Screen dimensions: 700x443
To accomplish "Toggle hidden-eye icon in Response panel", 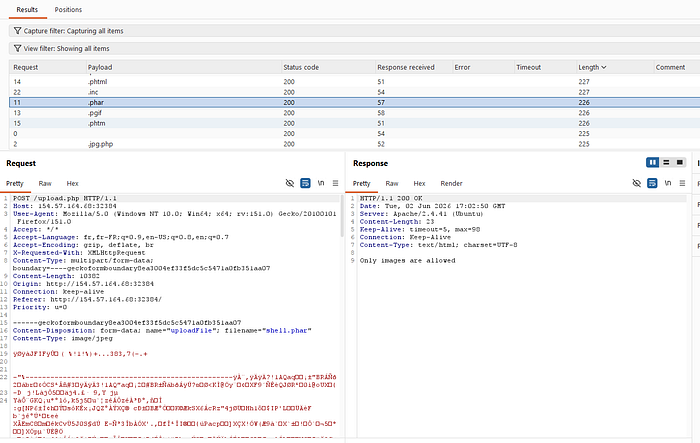I will 637,183.
